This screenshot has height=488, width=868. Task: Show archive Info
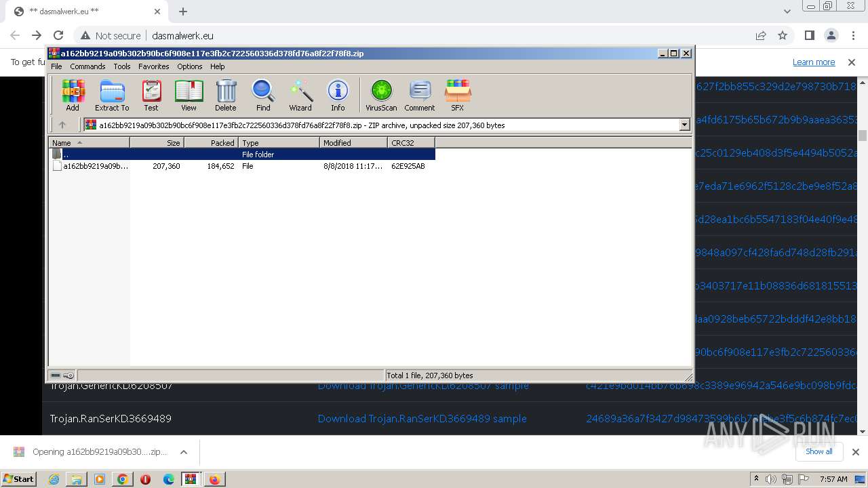(x=338, y=95)
